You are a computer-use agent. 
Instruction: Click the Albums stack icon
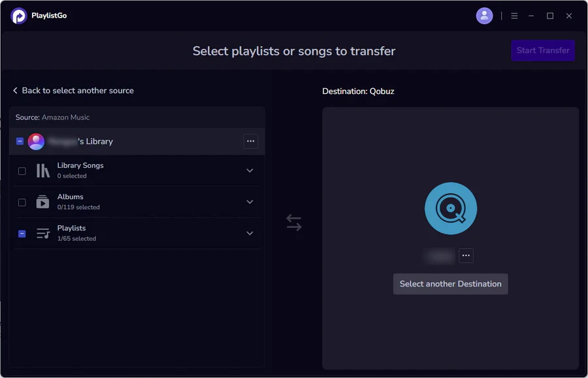42,202
